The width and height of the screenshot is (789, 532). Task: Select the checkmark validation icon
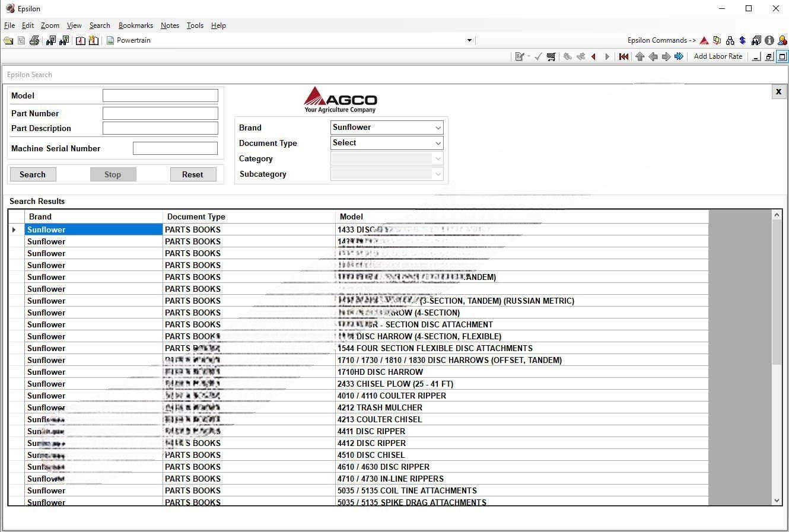537,56
